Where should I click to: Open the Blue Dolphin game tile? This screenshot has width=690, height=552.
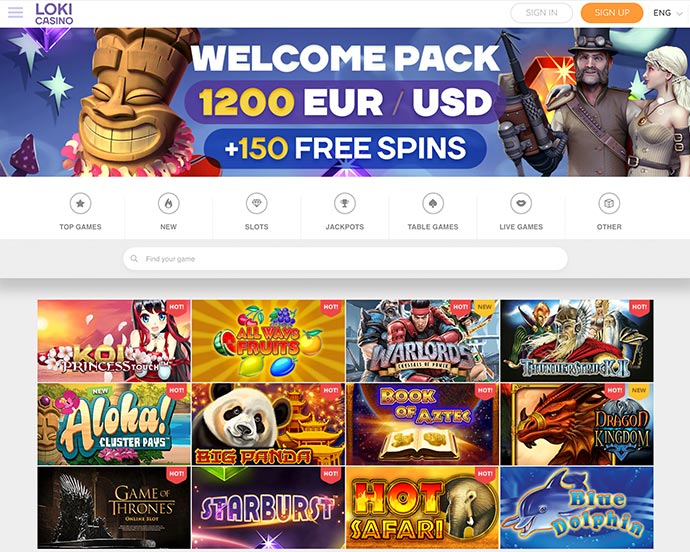(577, 508)
